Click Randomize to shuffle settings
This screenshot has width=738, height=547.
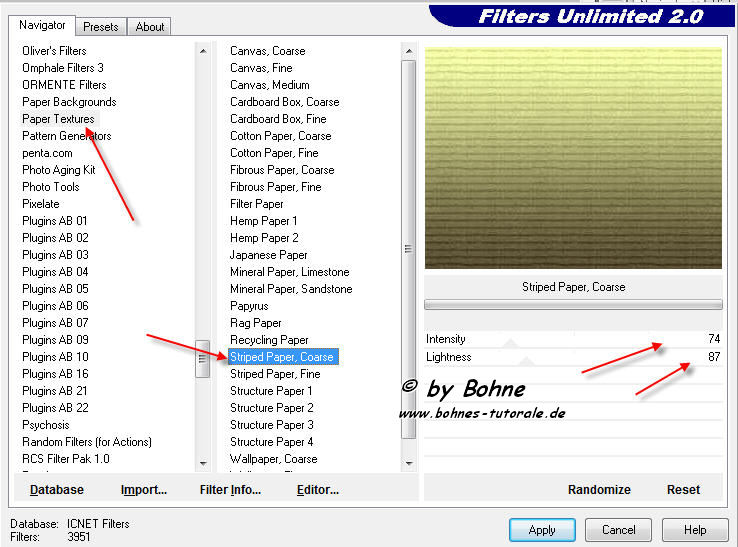coord(599,490)
